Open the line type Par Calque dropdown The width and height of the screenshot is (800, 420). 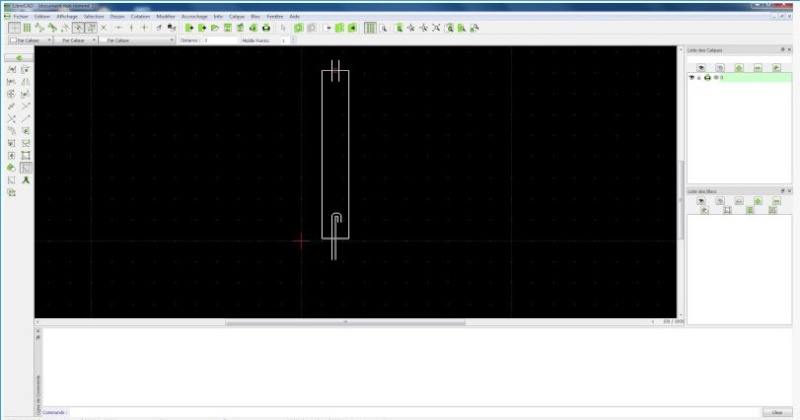[x=137, y=40]
